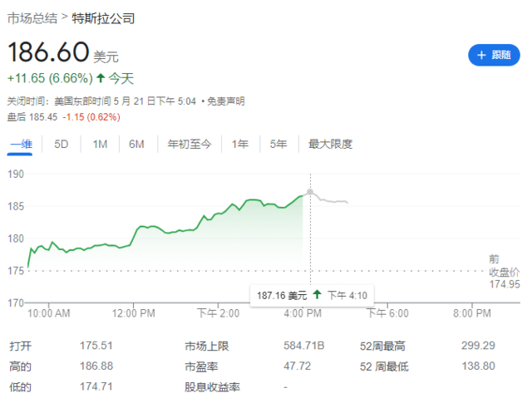The width and height of the screenshot is (532, 398).
Task: Switch to the 5D chart range
Action: pos(62,144)
